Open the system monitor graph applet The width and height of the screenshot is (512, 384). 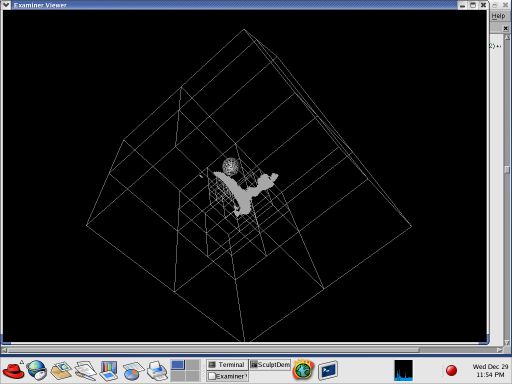pyautogui.click(x=403, y=370)
